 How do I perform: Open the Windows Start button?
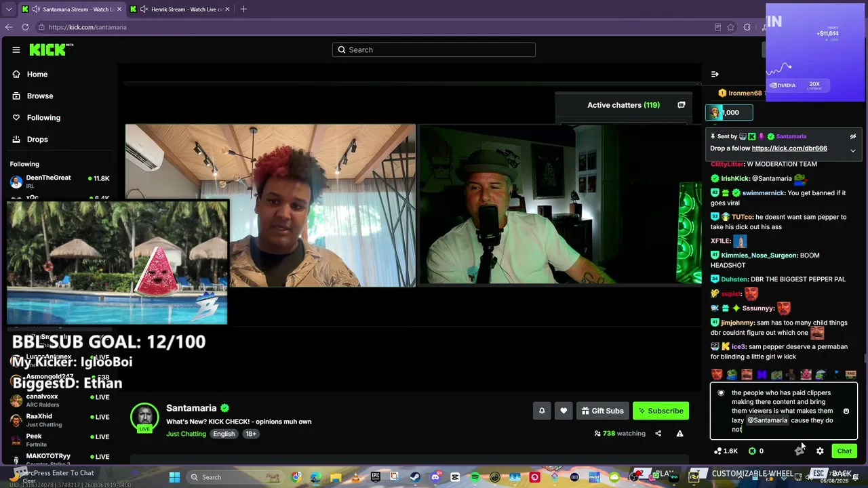(174, 477)
